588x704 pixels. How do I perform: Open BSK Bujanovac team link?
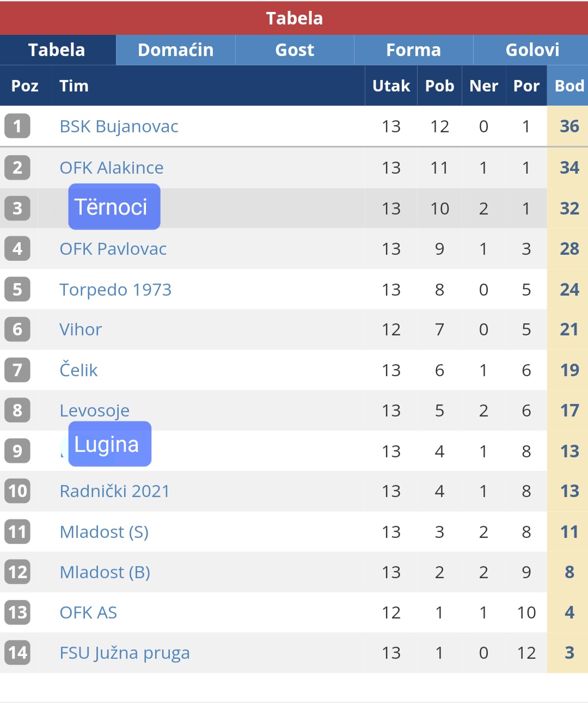point(119,126)
